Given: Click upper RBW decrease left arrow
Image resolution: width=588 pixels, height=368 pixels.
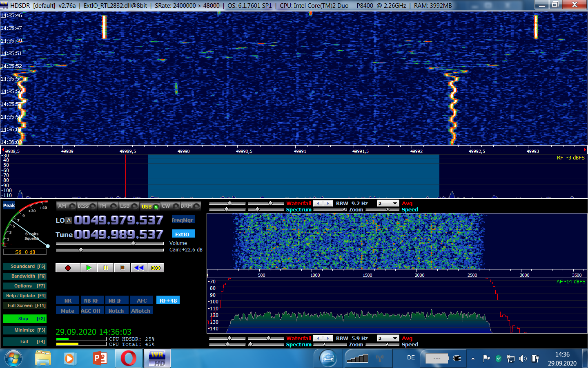Looking at the screenshot, I should coord(318,203).
